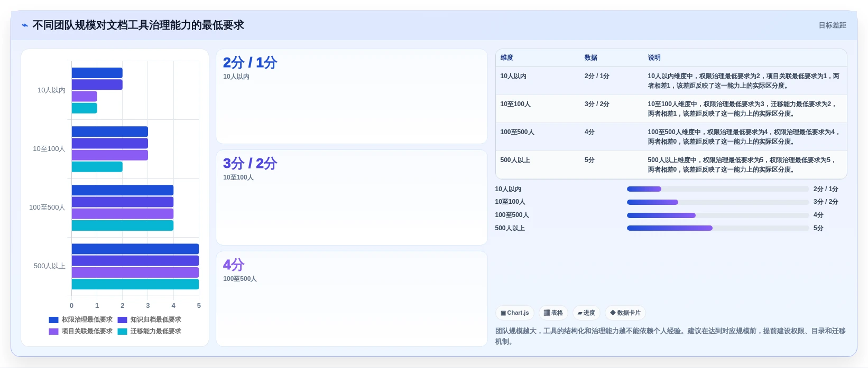
Task: Toggle the 知识归档最低要求 legend swatch
Action: pos(122,320)
